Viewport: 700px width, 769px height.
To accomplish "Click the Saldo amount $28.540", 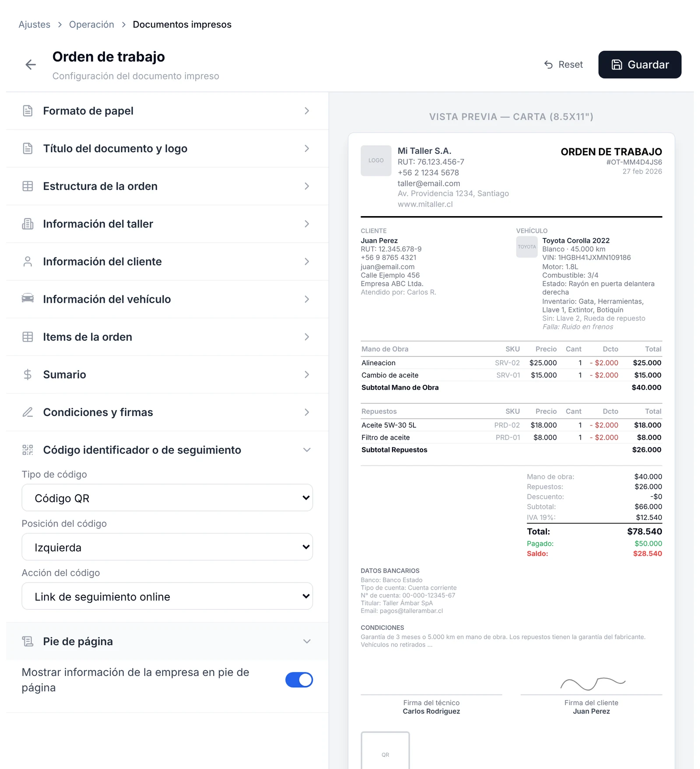I will [x=647, y=554].
